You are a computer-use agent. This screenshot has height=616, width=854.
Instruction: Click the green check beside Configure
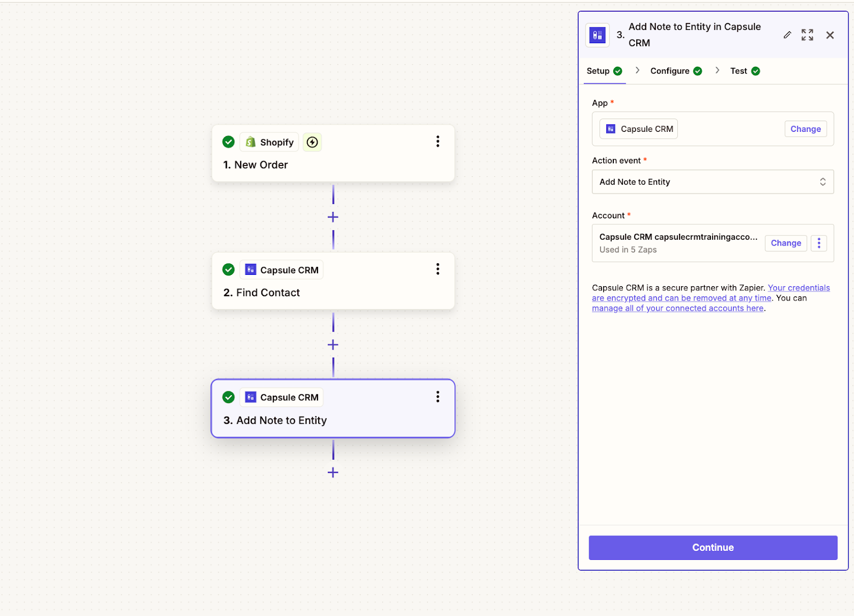click(698, 71)
